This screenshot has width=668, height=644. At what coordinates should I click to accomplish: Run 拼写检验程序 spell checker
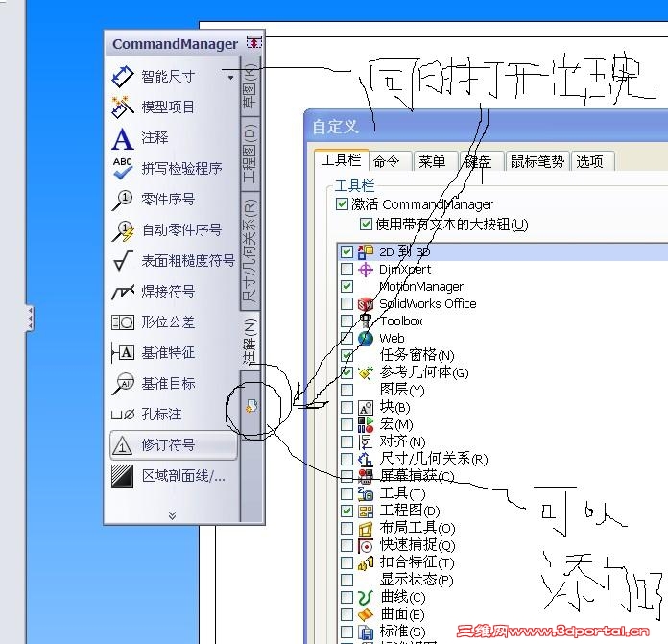[167, 169]
